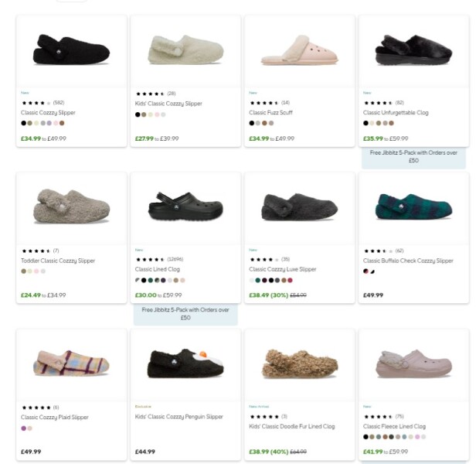Choose the black swatch for Classic Cozzzy Slipper
This screenshot has height=464, width=476.
coord(24,123)
